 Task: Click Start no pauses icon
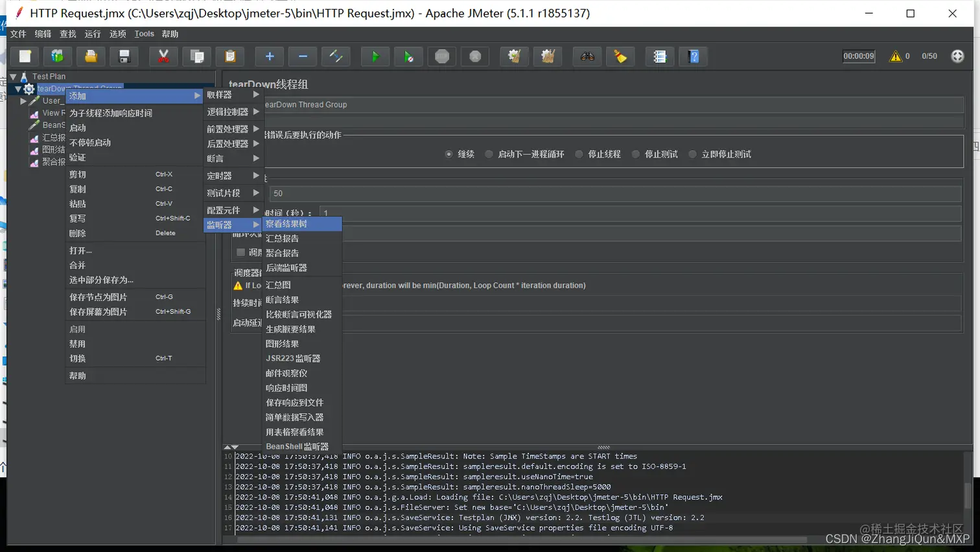pyautogui.click(x=408, y=56)
